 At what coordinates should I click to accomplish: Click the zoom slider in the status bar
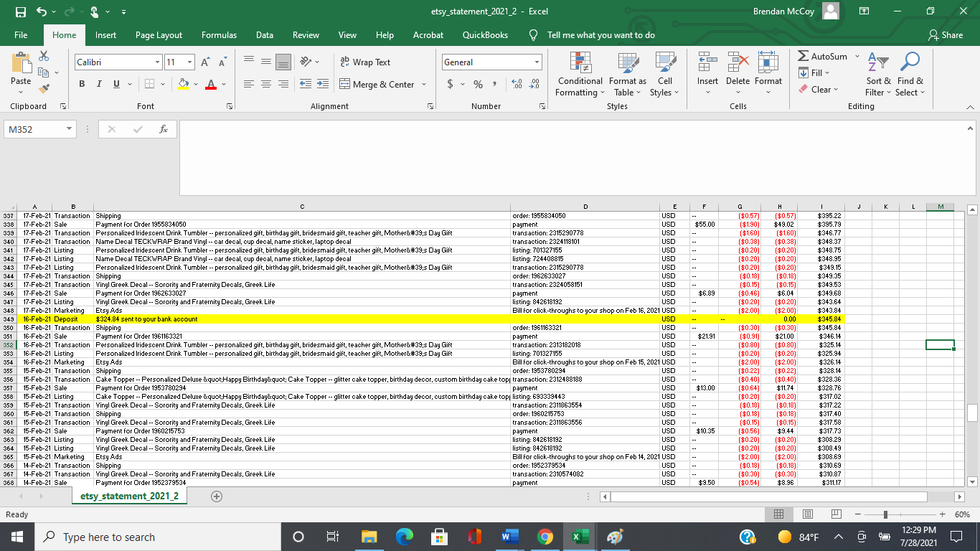(886, 514)
